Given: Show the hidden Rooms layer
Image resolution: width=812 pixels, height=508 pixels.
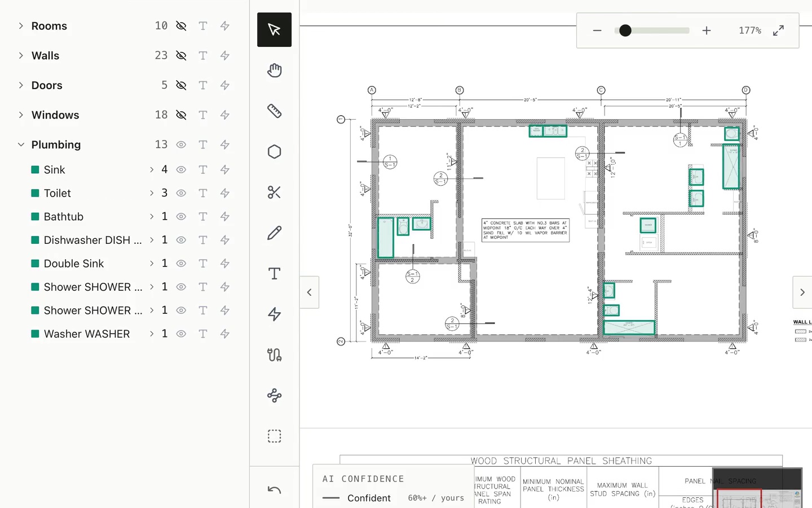Looking at the screenshot, I should (x=181, y=26).
